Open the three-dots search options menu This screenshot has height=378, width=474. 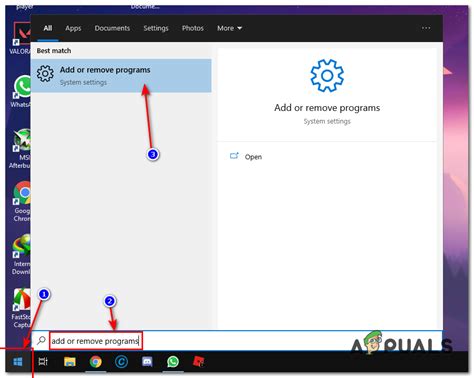coord(426,28)
